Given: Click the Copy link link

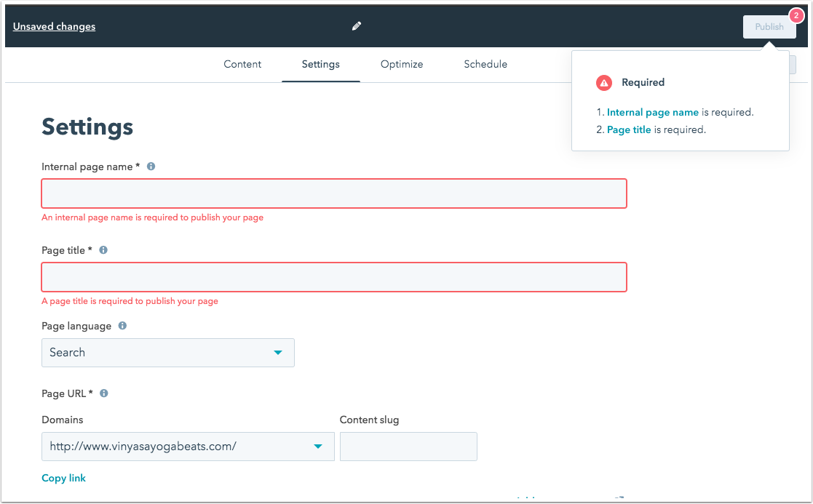Looking at the screenshot, I should (63, 478).
